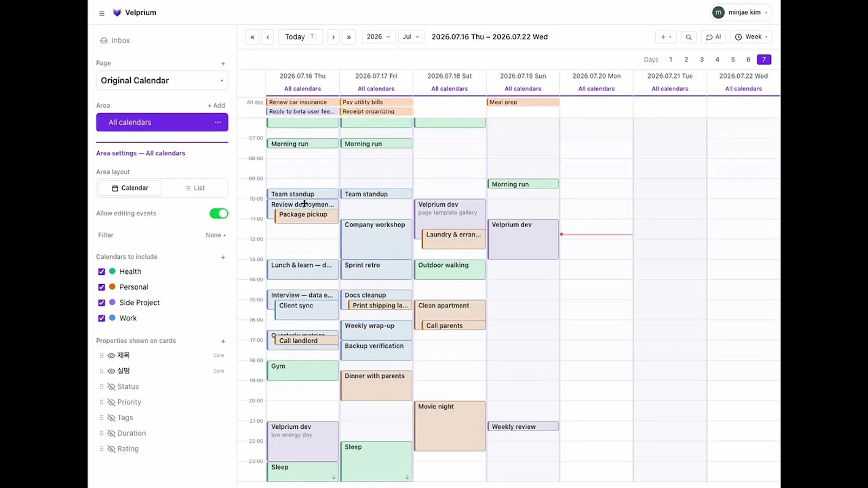Hide the 제목 property on cards
Image resolution: width=868 pixels, height=488 pixels.
pyautogui.click(x=111, y=356)
